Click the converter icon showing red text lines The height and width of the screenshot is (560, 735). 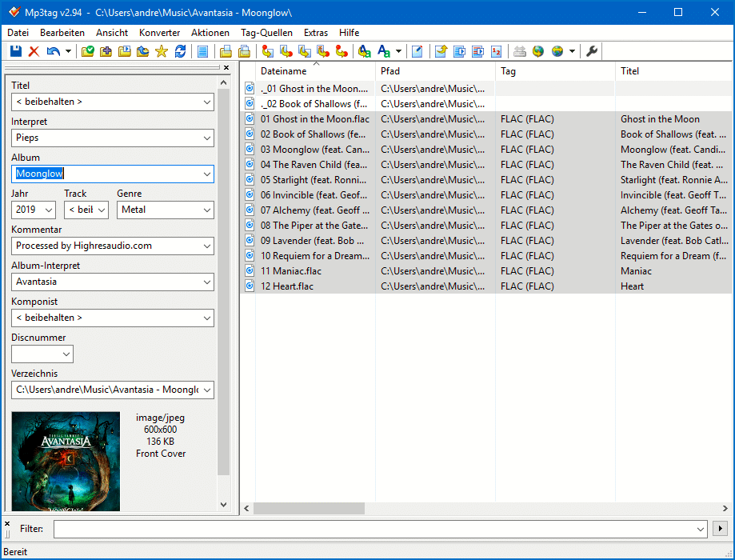(x=323, y=51)
